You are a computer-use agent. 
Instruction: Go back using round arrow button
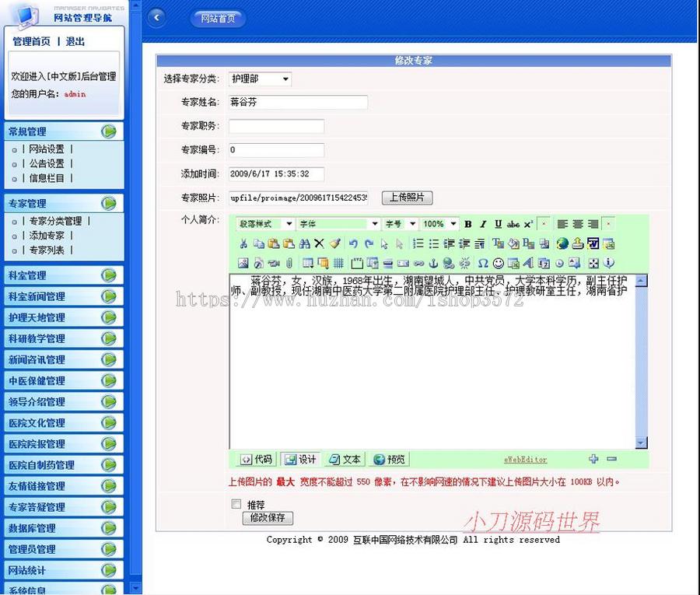point(156,18)
